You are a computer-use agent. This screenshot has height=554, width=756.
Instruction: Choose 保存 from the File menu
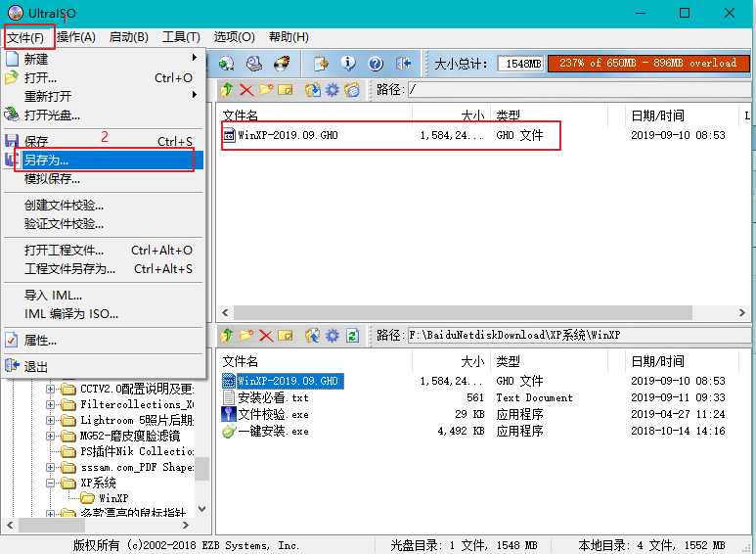click(x=104, y=141)
